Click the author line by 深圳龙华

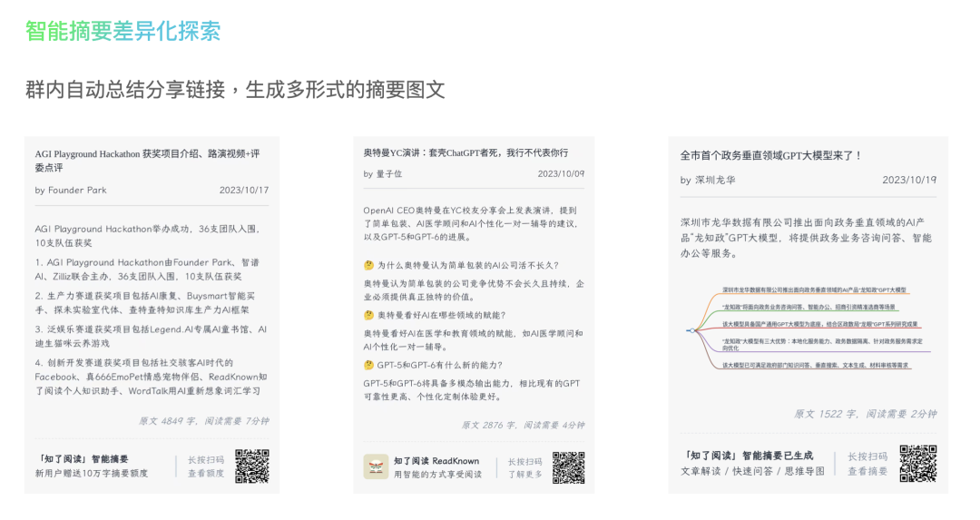(708, 180)
